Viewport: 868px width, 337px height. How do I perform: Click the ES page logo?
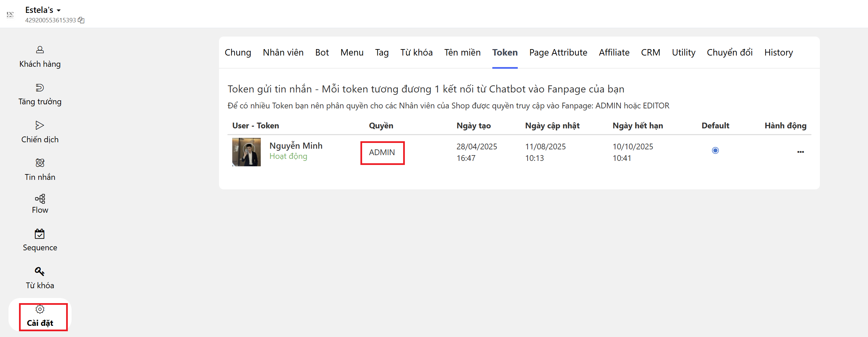[10, 14]
